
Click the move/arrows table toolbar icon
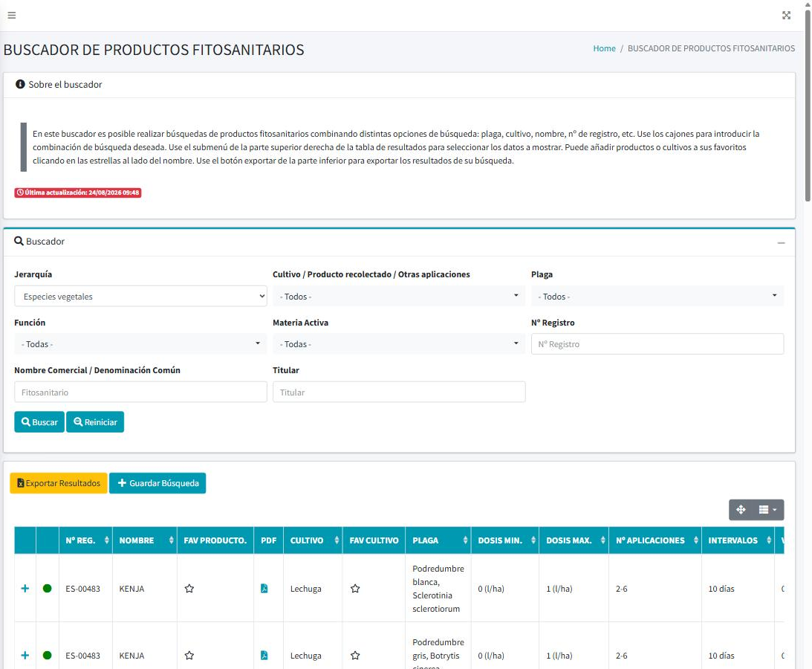coord(741,510)
